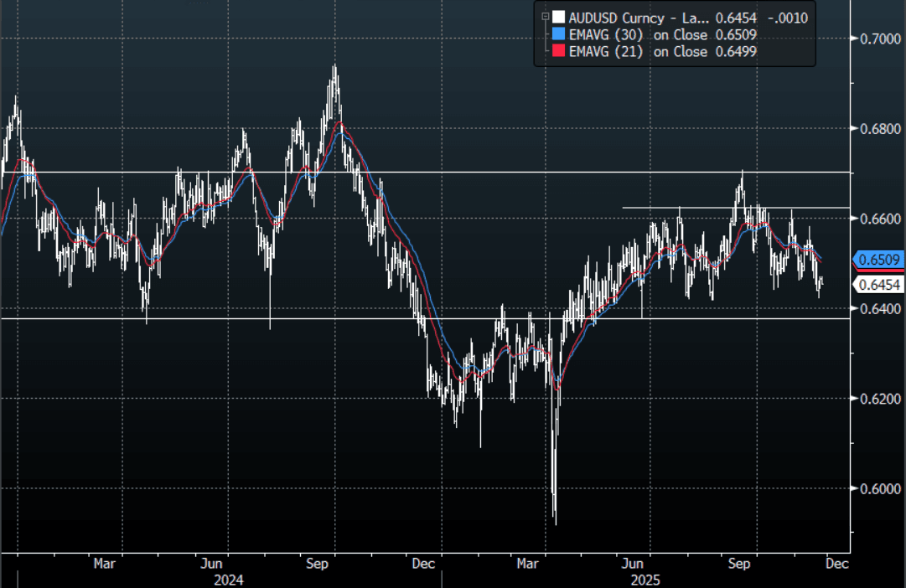Click the white 0.6454 last price tag
Image resolution: width=906 pixels, height=588 pixels.
pyautogui.click(x=878, y=286)
